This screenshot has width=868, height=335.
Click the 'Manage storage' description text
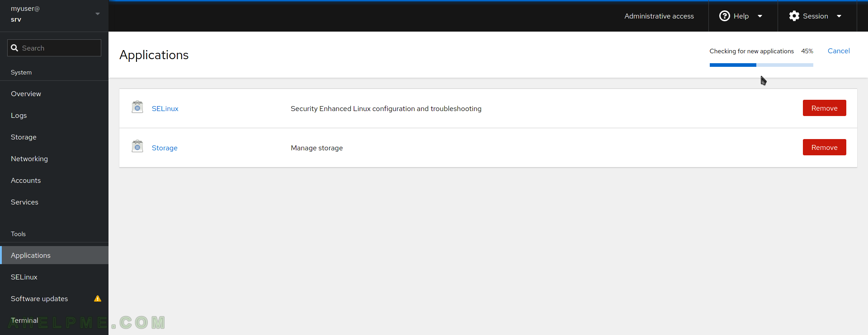(x=317, y=148)
